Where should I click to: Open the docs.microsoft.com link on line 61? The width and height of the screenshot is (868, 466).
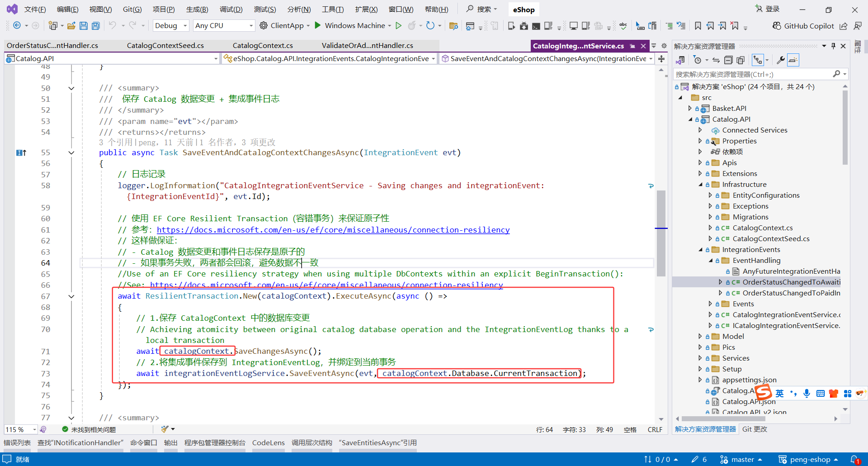333,230
